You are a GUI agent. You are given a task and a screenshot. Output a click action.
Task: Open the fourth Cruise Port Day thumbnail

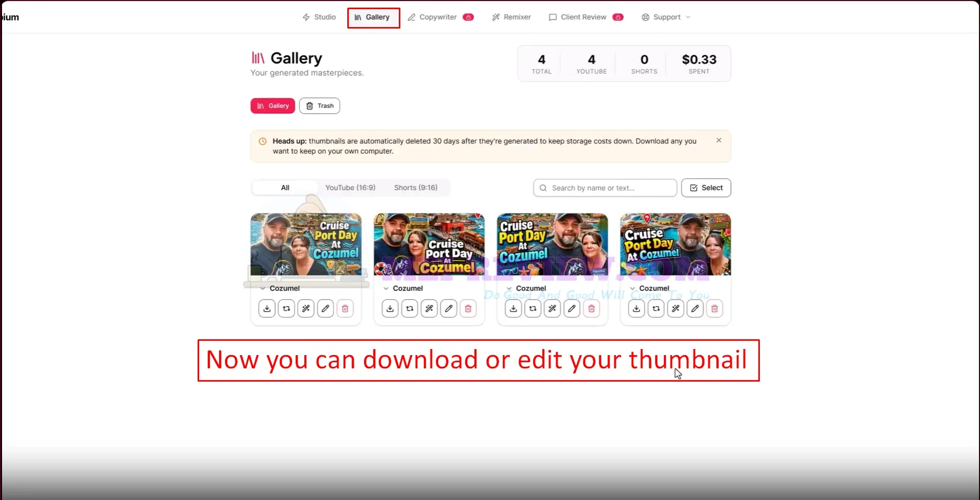click(676, 244)
